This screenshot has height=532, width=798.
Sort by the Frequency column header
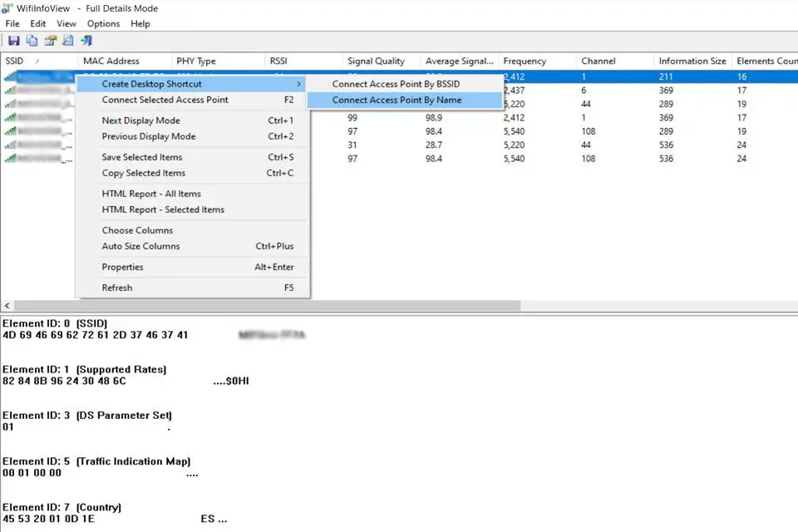pos(537,61)
